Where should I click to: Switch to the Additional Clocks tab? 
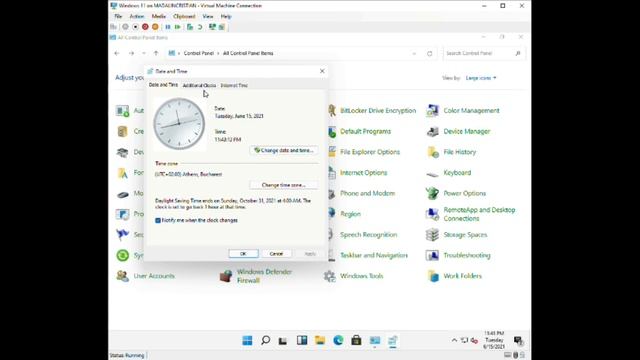coord(199,85)
